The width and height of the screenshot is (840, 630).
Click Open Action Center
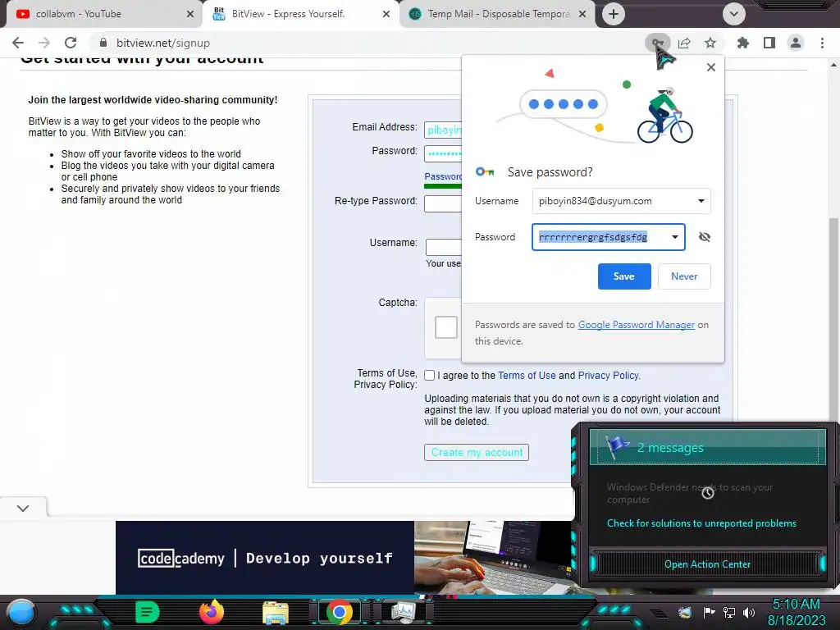tap(707, 564)
